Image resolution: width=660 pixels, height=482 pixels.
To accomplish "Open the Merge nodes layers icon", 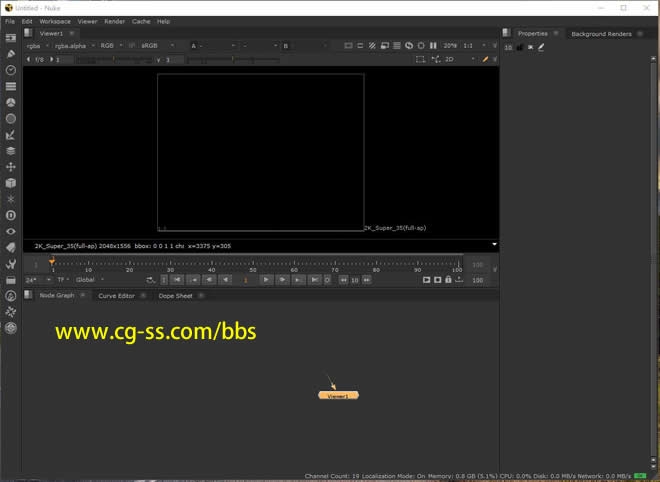I will click(11, 150).
